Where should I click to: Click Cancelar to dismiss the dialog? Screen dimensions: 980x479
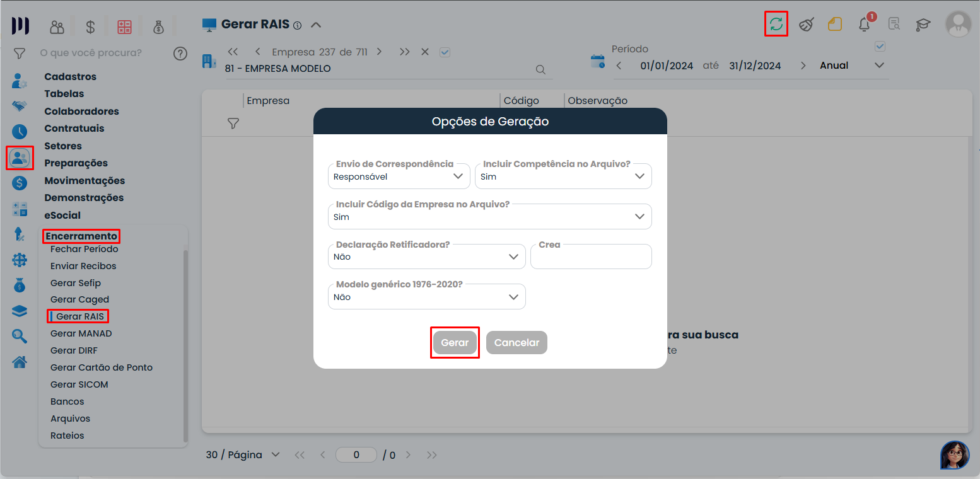pos(516,343)
